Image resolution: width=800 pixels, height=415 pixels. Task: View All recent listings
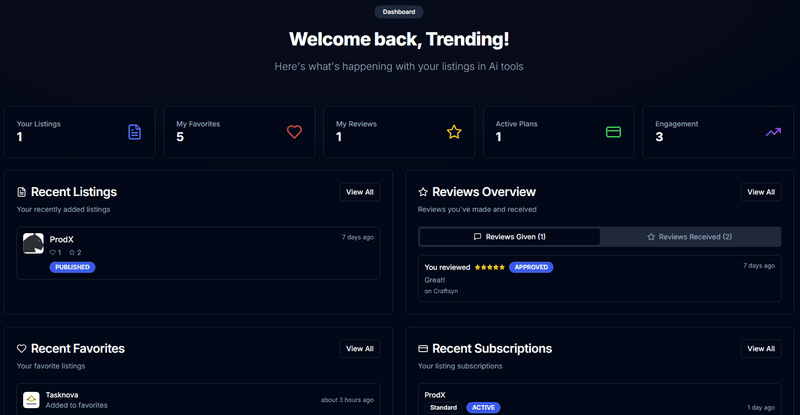point(360,192)
